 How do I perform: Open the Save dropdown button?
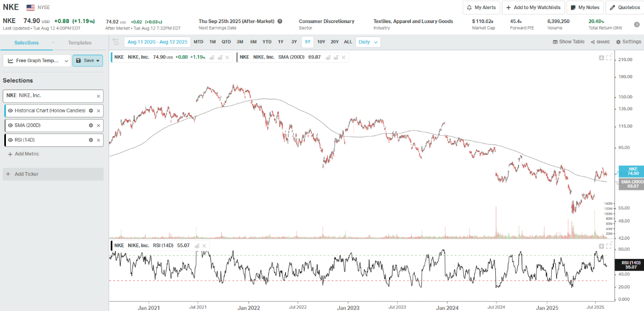[x=87, y=61]
